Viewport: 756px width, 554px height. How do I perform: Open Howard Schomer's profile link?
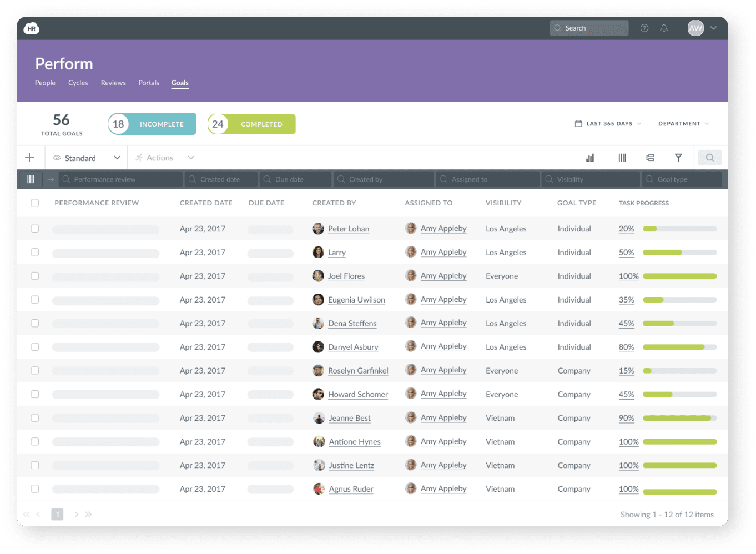(x=358, y=394)
